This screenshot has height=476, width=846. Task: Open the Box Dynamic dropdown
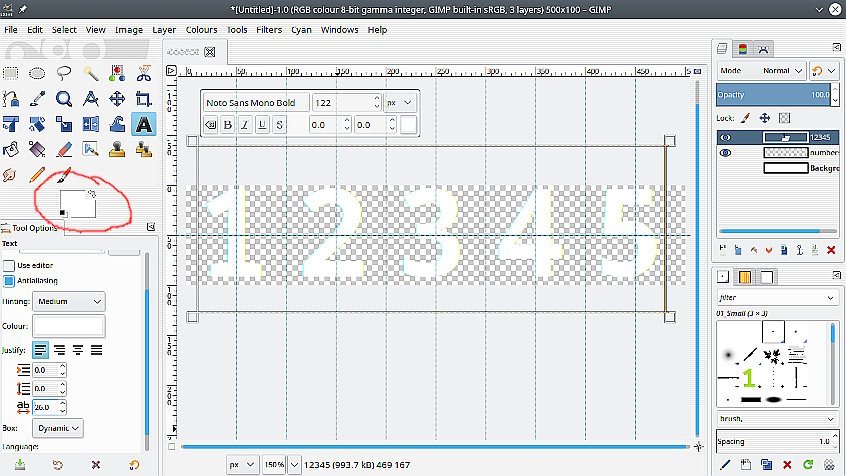pyautogui.click(x=58, y=429)
